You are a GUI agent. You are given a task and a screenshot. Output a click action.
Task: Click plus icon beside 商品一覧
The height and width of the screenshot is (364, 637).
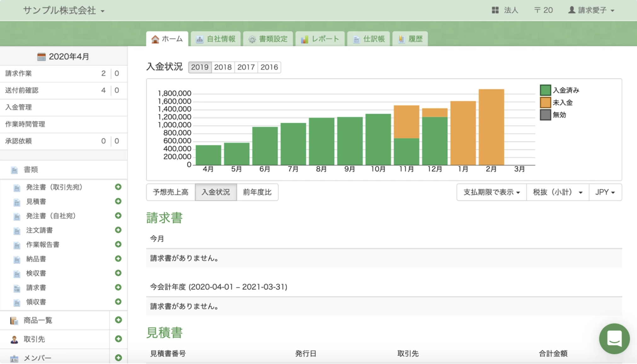[x=118, y=320]
